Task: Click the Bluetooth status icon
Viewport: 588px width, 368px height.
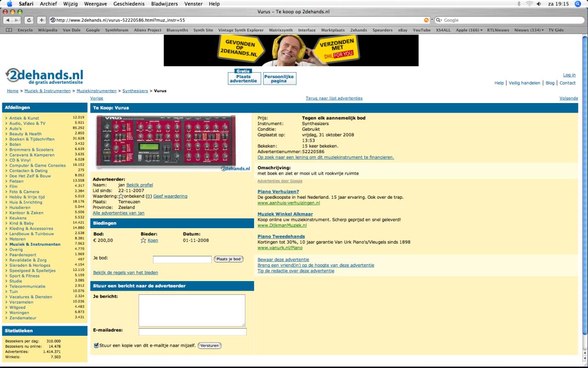Action: 519,4
